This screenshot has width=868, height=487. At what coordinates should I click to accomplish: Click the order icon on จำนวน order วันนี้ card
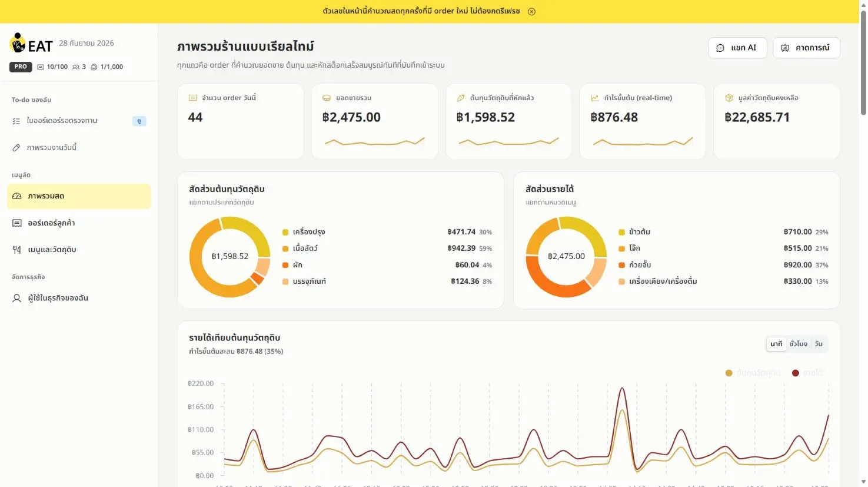click(x=192, y=98)
